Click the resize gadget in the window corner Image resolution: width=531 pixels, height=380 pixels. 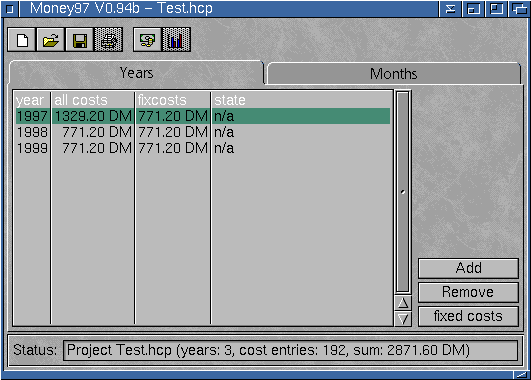tap(521, 374)
